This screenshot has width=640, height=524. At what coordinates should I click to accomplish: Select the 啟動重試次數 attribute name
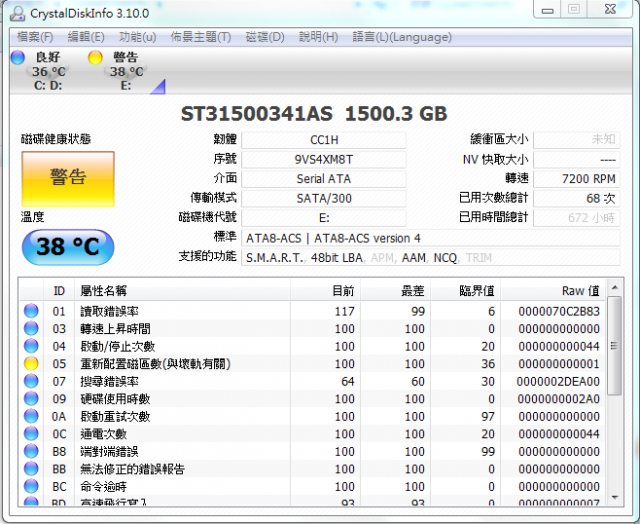coord(116,417)
